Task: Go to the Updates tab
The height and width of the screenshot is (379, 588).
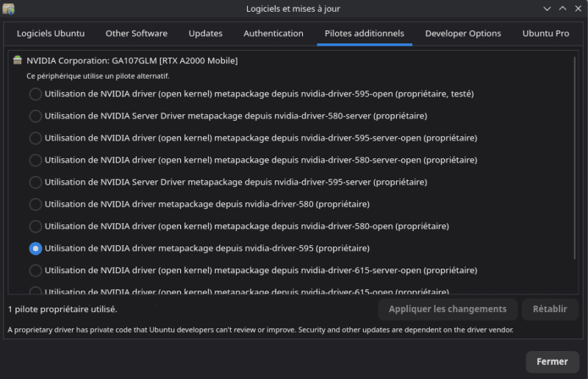Action: tap(206, 33)
